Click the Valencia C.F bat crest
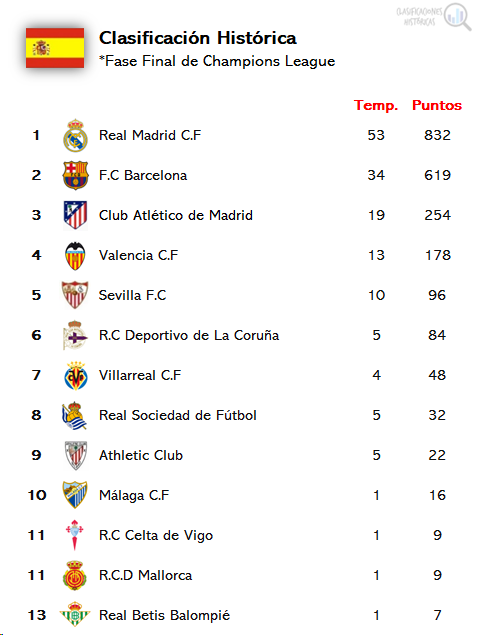 (75, 256)
